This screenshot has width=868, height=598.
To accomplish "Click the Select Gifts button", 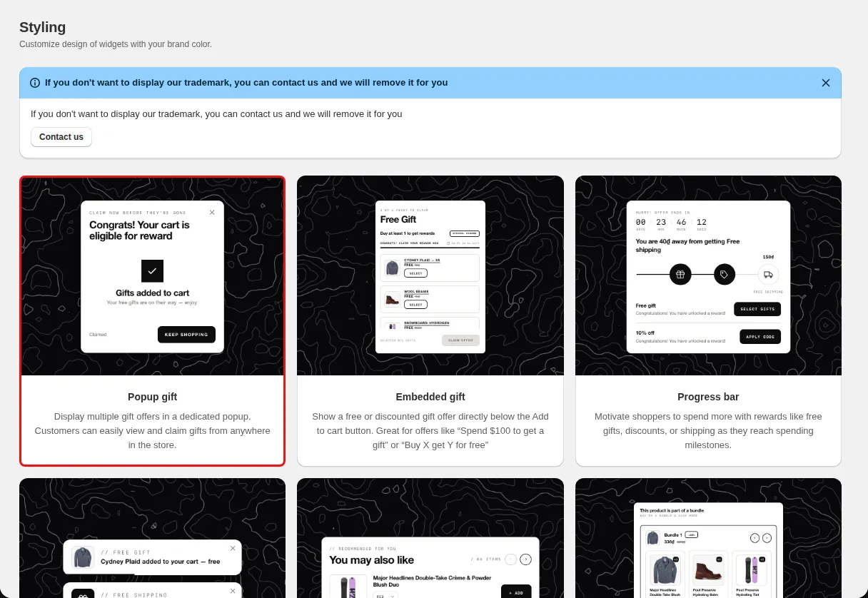I will [757, 309].
